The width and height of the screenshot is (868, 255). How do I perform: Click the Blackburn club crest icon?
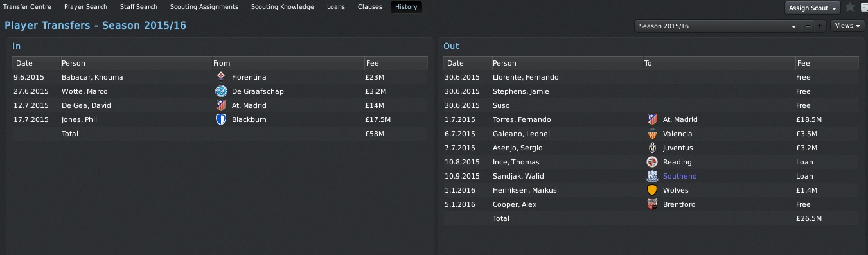[x=221, y=119]
